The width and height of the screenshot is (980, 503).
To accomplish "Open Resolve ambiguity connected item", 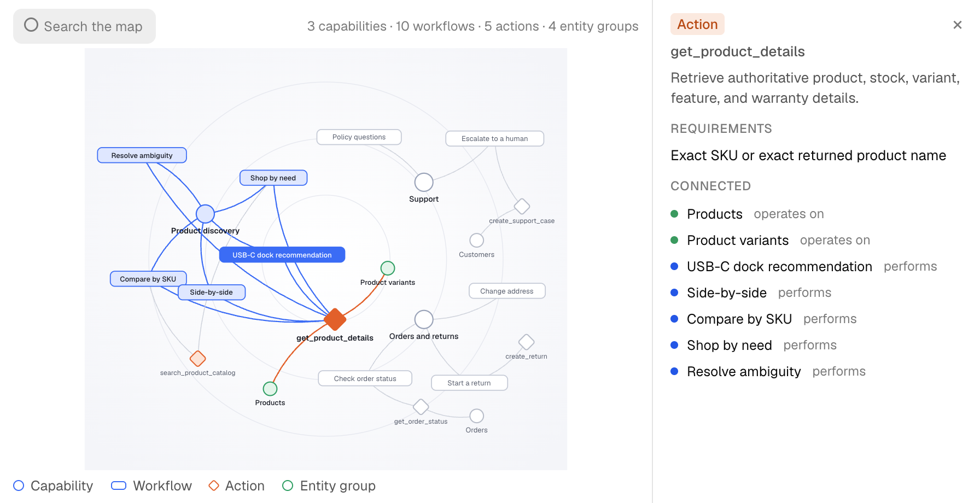I will [x=768, y=371].
